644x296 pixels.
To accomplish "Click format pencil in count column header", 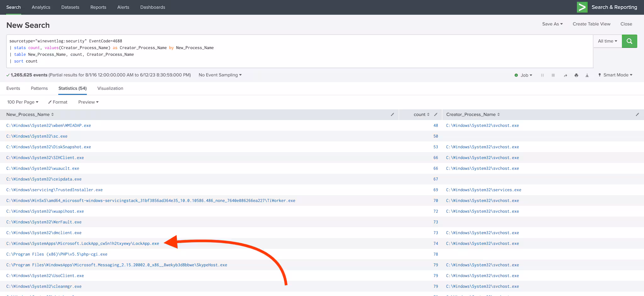I will point(436,115).
